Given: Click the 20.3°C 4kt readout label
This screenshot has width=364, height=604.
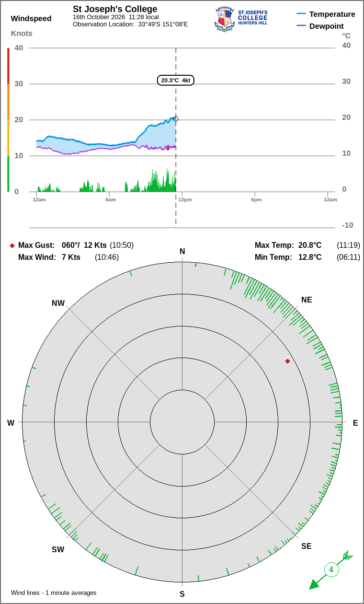Looking at the screenshot, I should click(176, 80).
